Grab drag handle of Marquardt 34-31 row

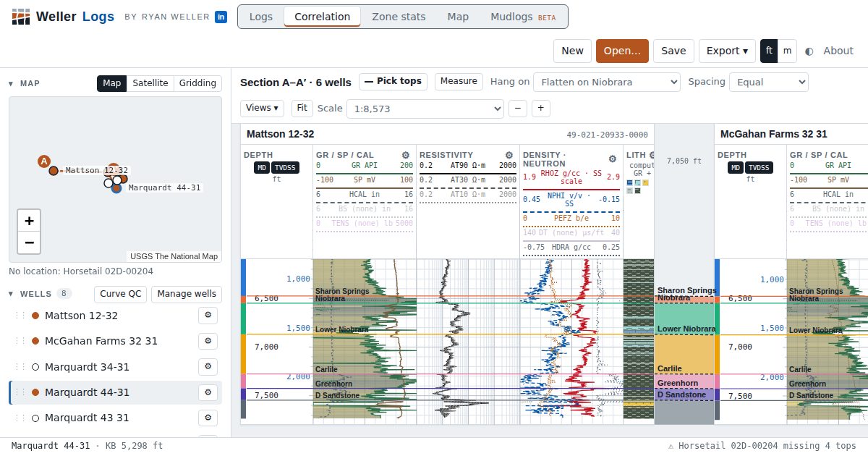click(20, 367)
